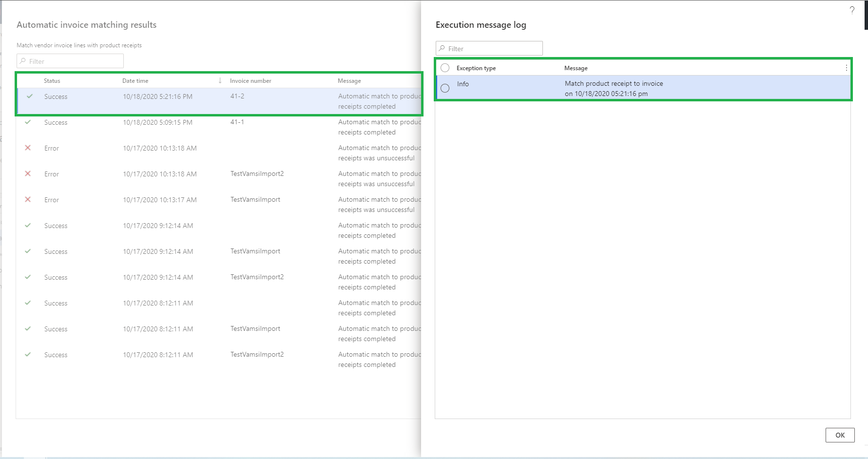The image size is (868, 459).
Task: Open Invoice number column header menu
Action: (x=251, y=81)
